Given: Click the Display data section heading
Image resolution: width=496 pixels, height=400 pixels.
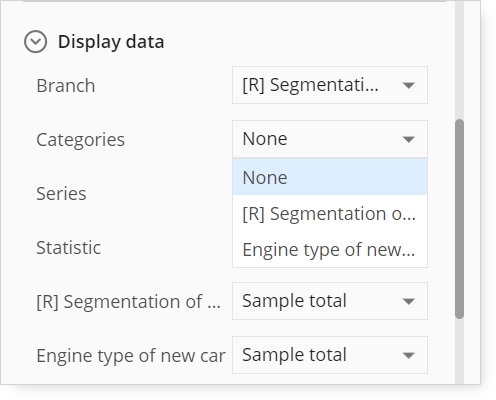Looking at the screenshot, I should (111, 42).
